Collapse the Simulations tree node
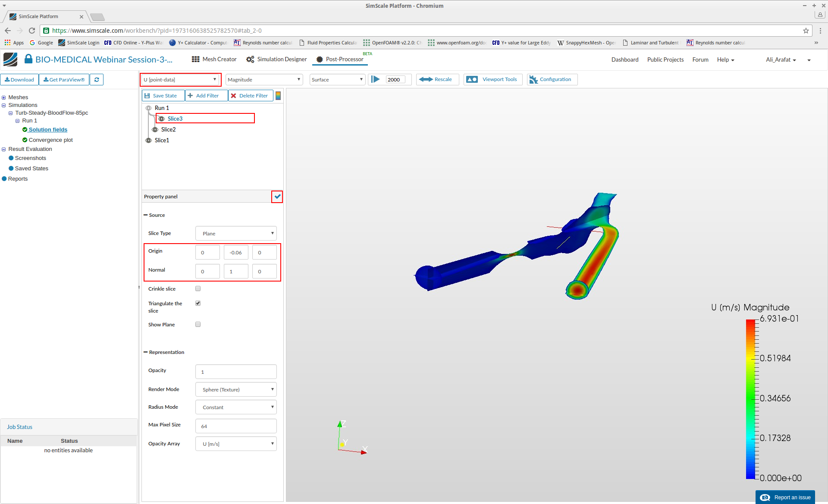Viewport: 828px width, 504px height. (4, 105)
